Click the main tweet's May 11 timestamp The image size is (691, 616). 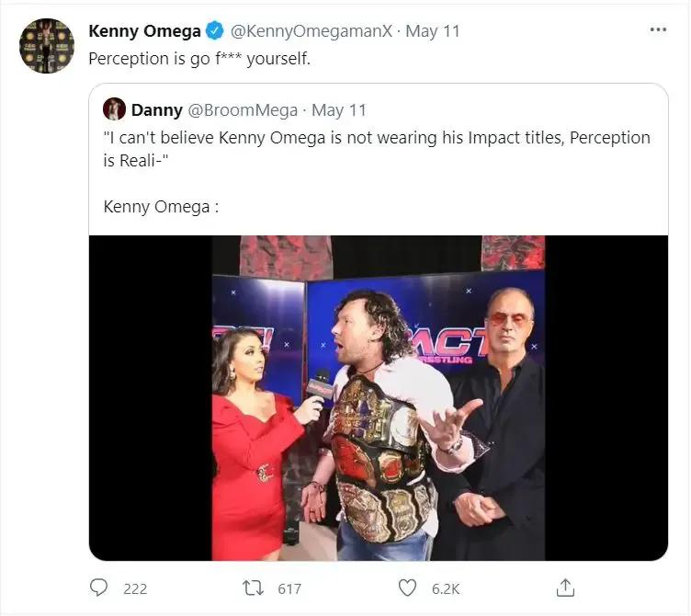click(433, 31)
